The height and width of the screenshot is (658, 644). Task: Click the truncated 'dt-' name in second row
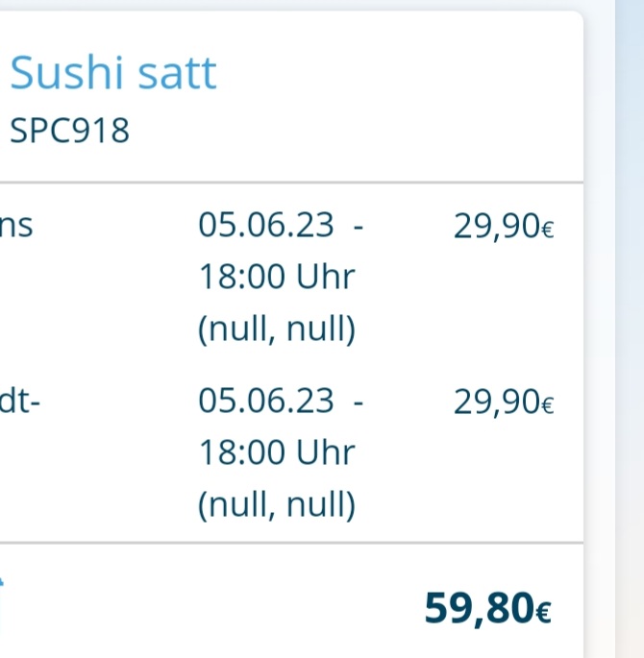(21, 400)
